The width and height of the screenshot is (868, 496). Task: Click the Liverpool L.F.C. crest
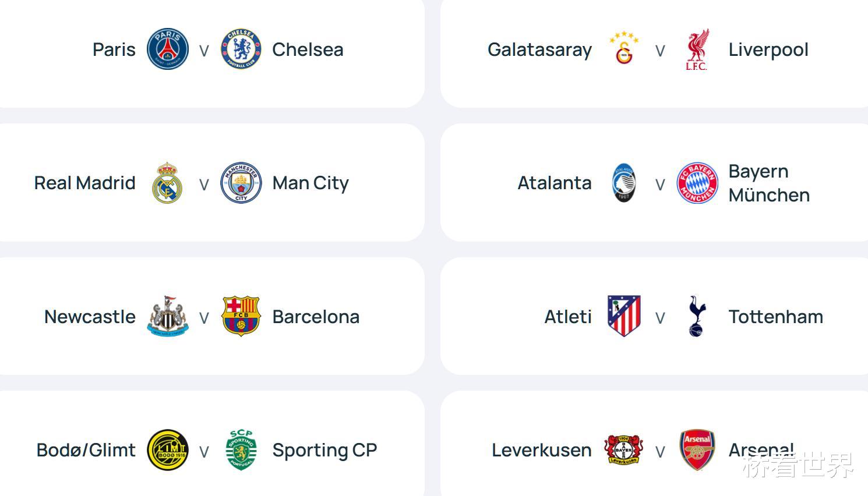coord(697,49)
